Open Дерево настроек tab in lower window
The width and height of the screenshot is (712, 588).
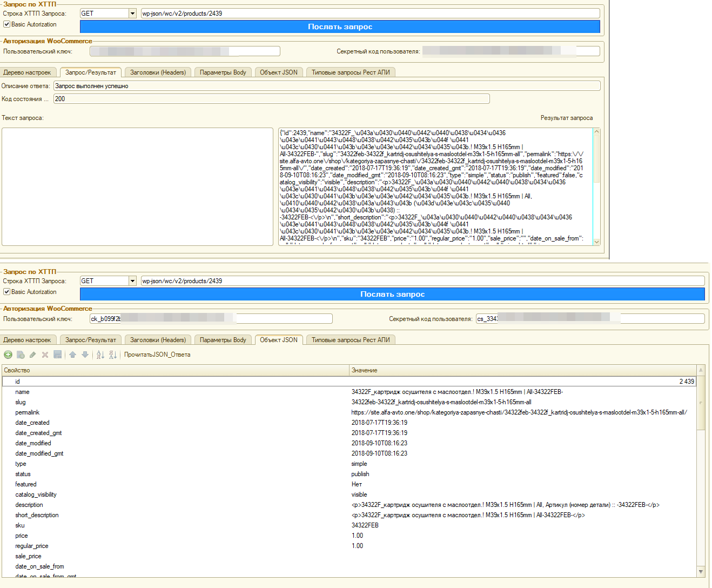(27, 340)
